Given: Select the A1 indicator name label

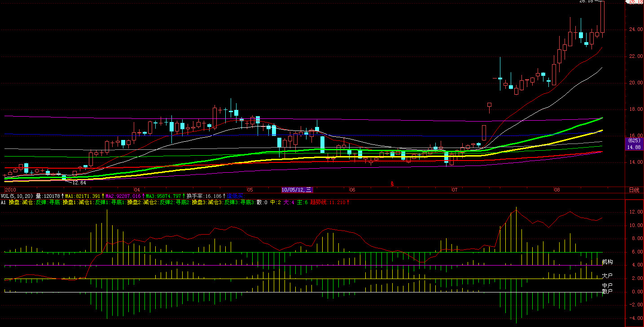Looking at the screenshot, I should pyautogui.click(x=3, y=202).
